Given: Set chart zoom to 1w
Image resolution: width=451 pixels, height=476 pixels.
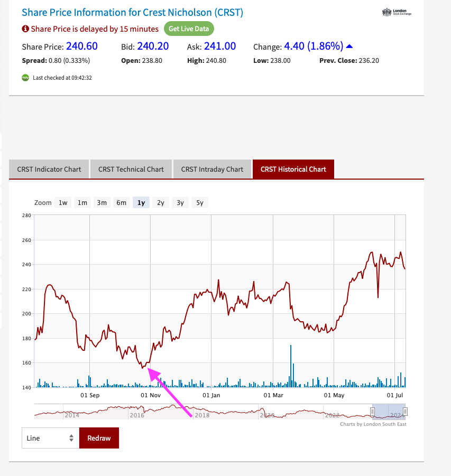Looking at the screenshot, I should pyautogui.click(x=63, y=202).
